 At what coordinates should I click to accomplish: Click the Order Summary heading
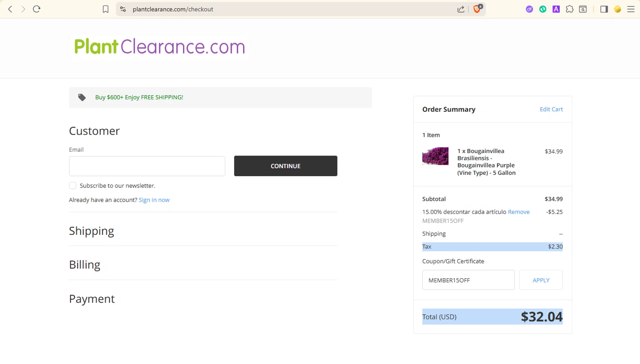(449, 110)
